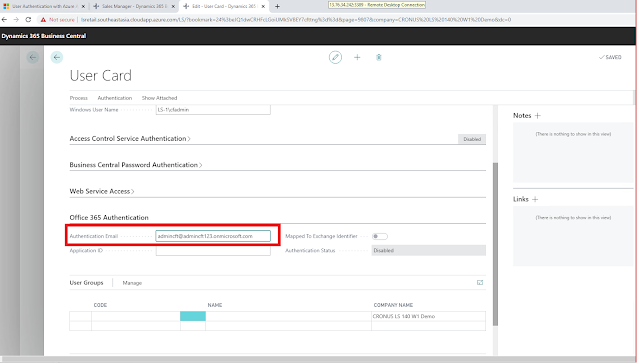Expand Business Central Password Authentication section
The height and width of the screenshot is (363, 640).
[136, 165]
